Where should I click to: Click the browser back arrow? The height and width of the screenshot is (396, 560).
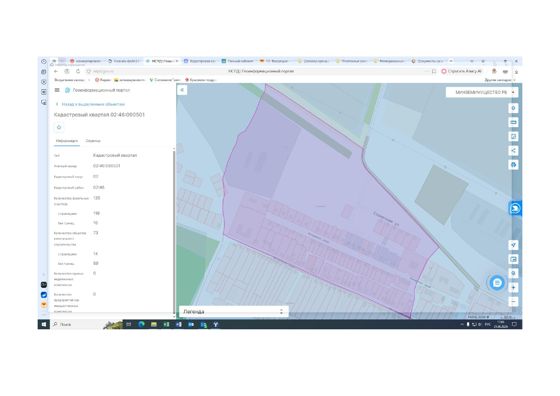(x=56, y=71)
